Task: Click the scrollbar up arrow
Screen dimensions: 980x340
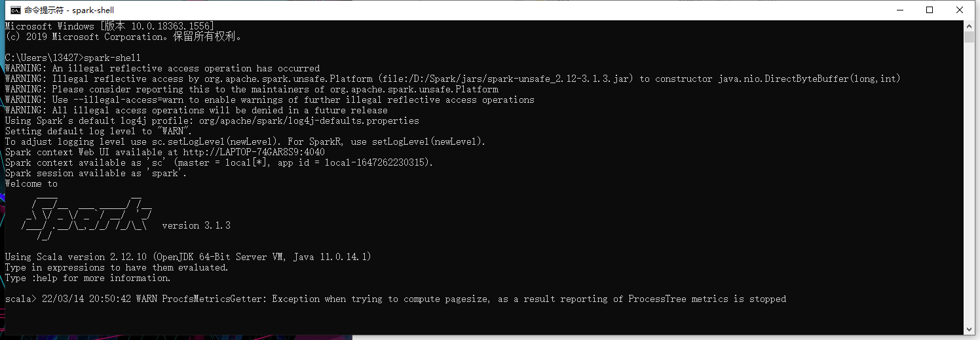Action: 970,26
